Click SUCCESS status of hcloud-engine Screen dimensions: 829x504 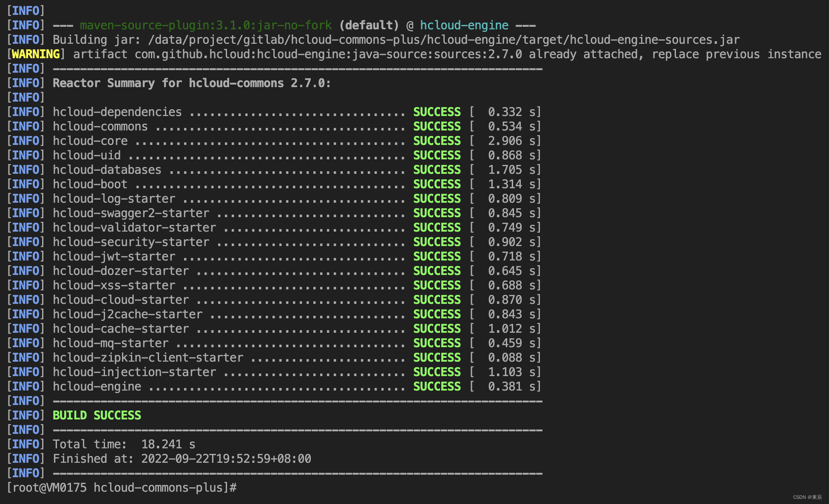tap(437, 386)
